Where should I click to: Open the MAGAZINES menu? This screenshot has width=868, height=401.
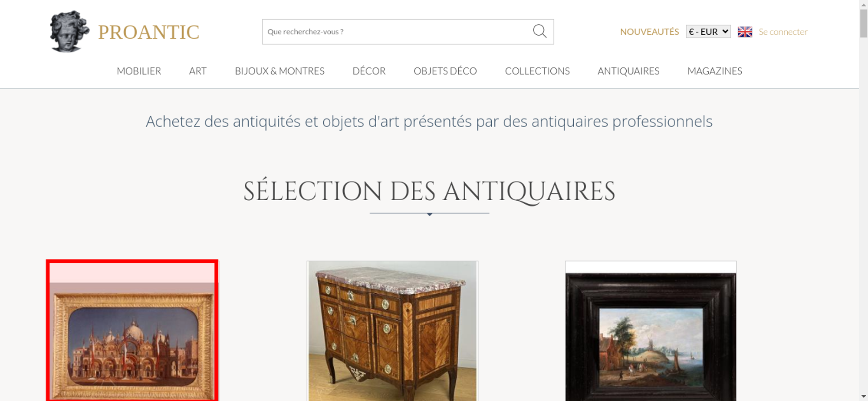715,71
